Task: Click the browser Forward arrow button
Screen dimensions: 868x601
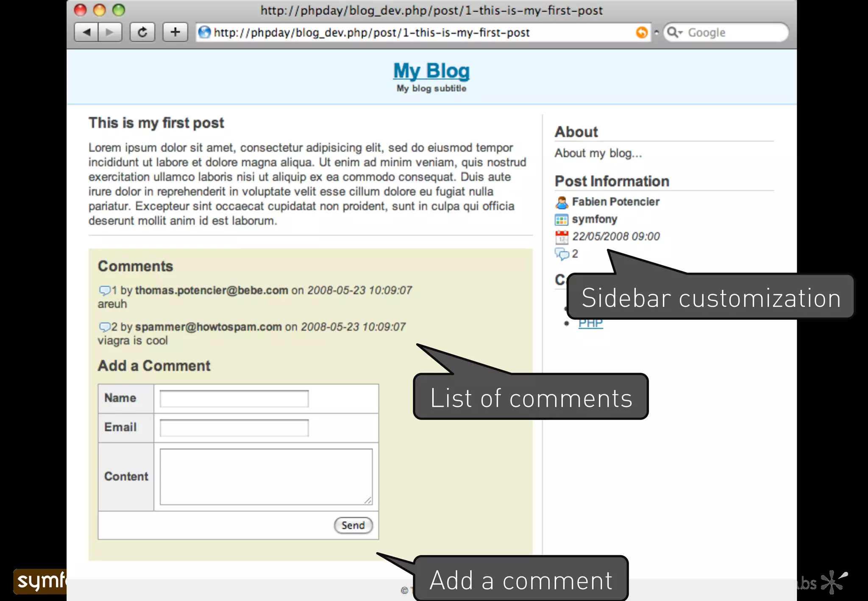Action: pyautogui.click(x=110, y=32)
